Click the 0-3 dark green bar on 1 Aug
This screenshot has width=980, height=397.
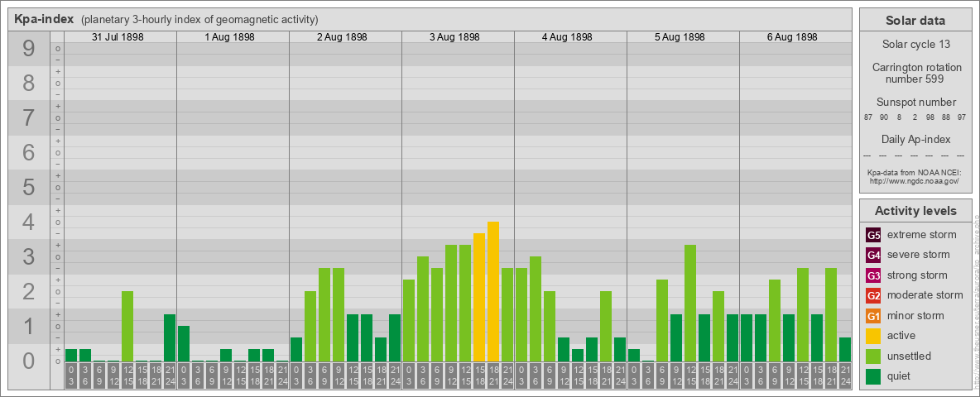click(x=184, y=343)
